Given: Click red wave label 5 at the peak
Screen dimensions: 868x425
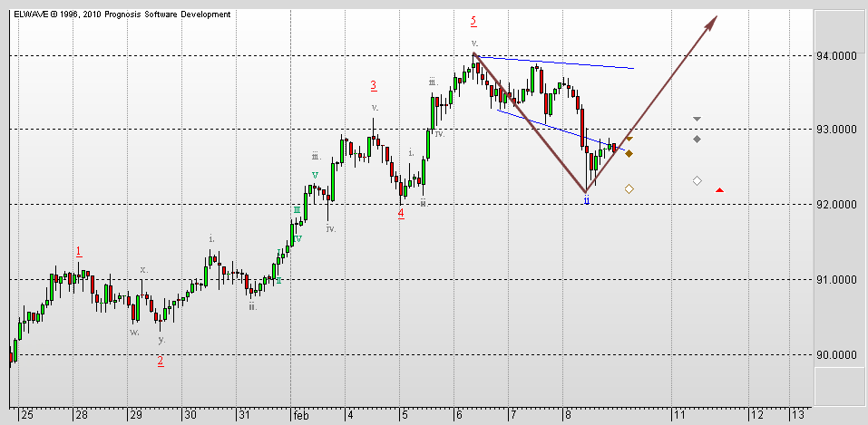Looking at the screenshot, I should pyautogui.click(x=473, y=21).
